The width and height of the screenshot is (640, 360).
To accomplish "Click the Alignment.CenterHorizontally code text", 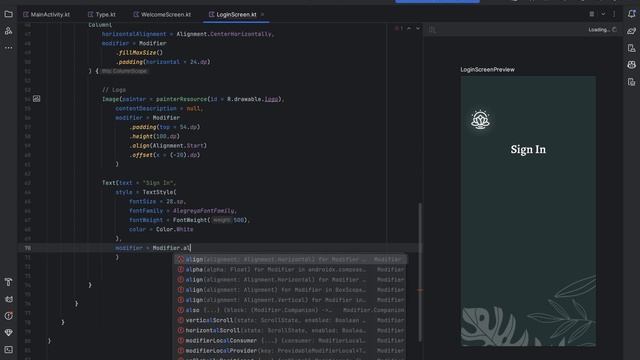I will point(224,34).
